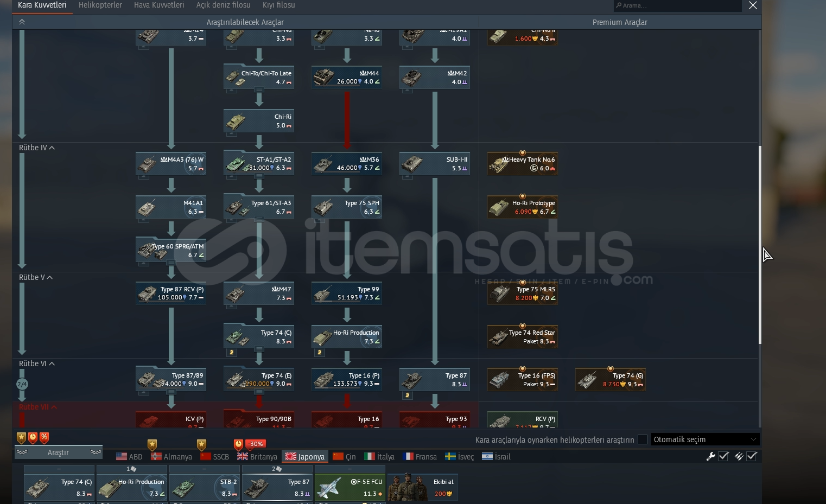Select the Type 87/89 group card
Image resolution: width=826 pixels, height=504 pixels.
point(171,380)
